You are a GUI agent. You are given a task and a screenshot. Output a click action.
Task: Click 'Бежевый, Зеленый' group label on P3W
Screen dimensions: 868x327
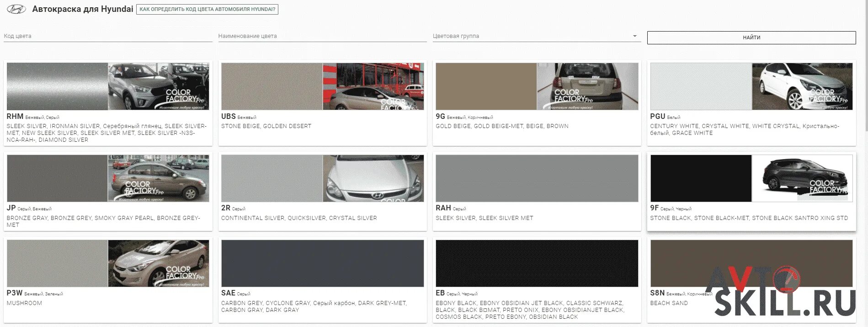pyautogui.click(x=44, y=294)
